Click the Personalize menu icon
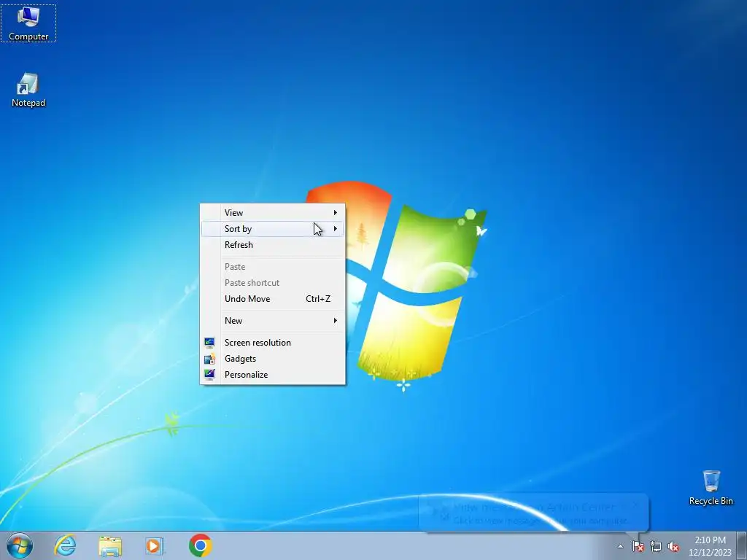 click(209, 375)
